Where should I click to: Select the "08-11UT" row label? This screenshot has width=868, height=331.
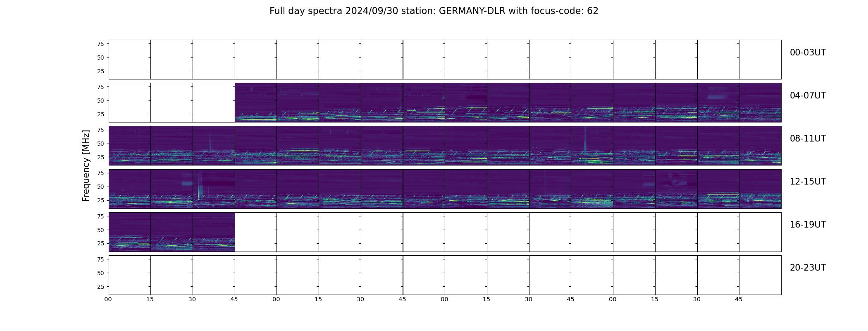tap(808, 139)
